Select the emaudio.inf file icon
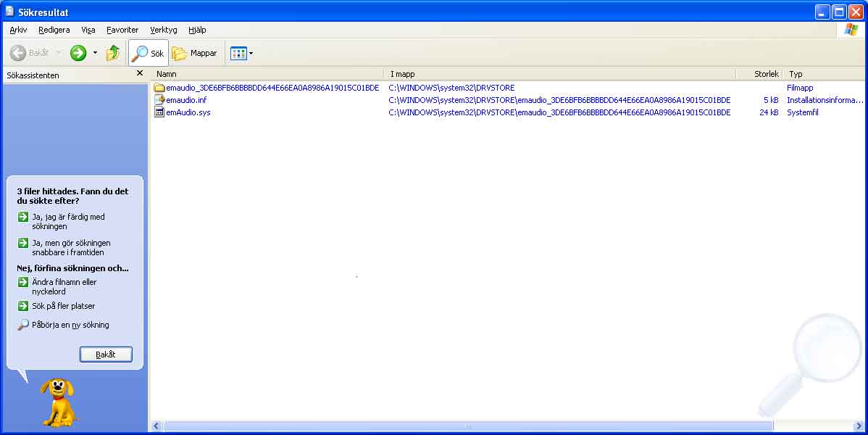868x435 pixels. tap(159, 100)
